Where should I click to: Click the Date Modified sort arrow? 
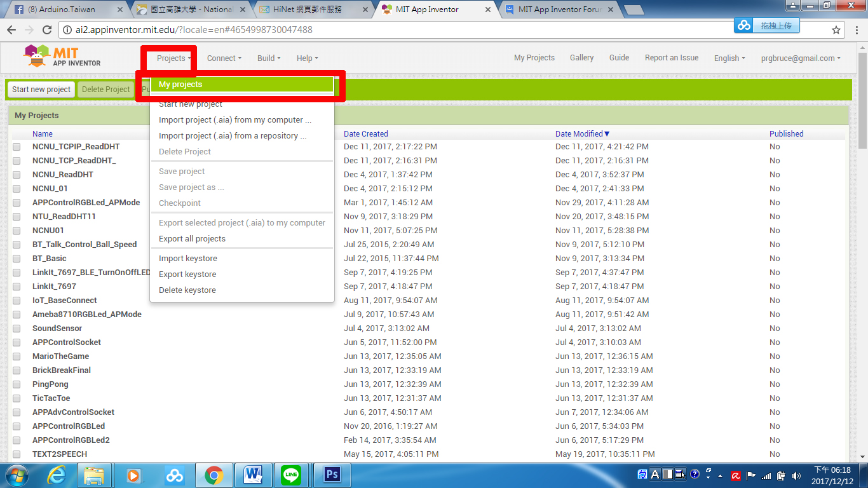pos(607,134)
